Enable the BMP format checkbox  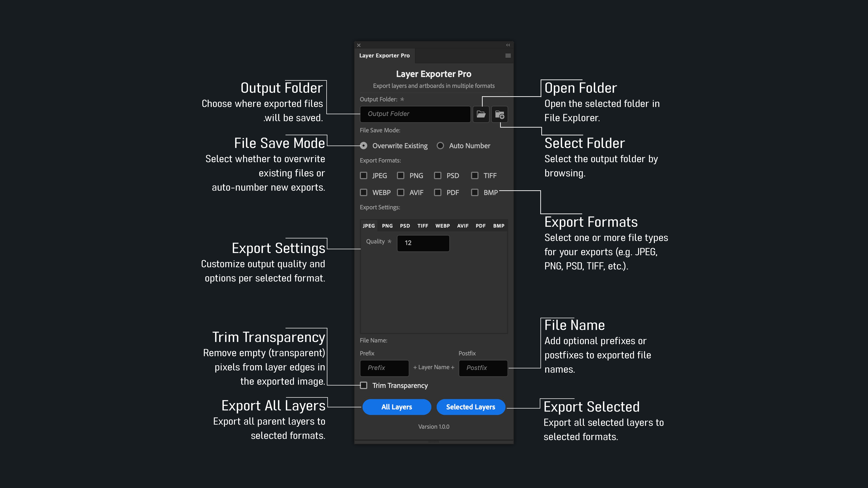[x=475, y=192]
